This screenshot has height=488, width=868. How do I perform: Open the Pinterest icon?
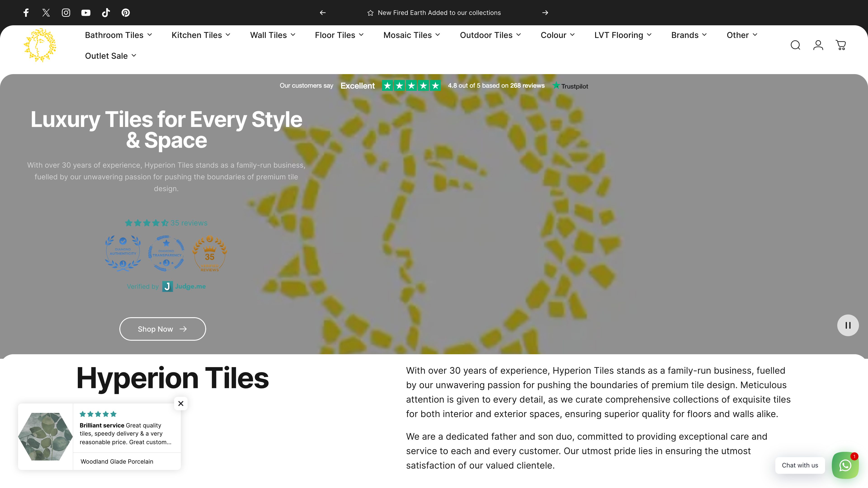[125, 12]
